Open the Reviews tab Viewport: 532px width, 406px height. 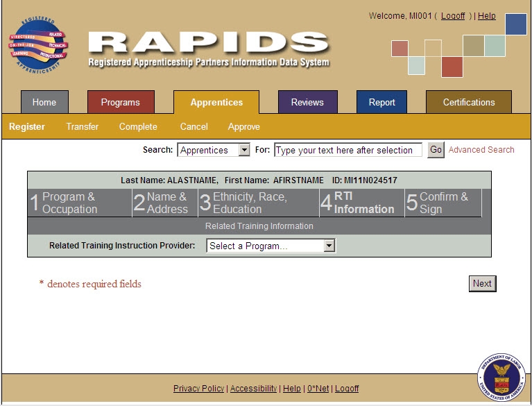[308, 102]
